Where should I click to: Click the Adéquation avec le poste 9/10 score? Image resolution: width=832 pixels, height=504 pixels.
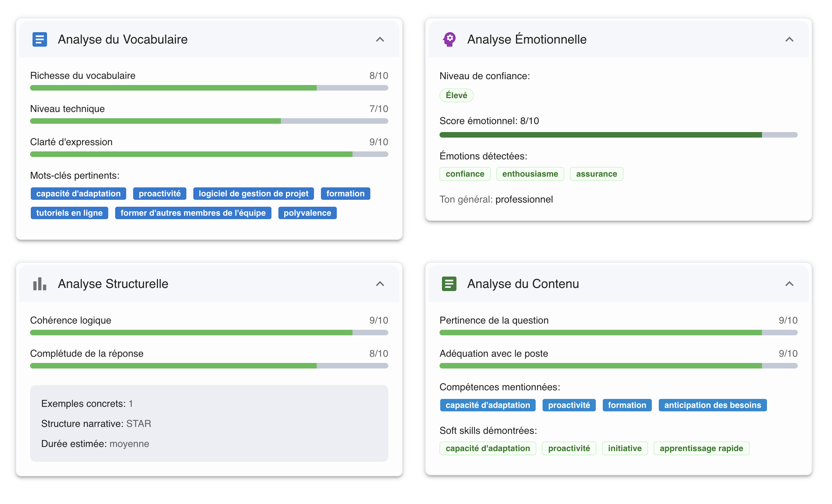788,354
